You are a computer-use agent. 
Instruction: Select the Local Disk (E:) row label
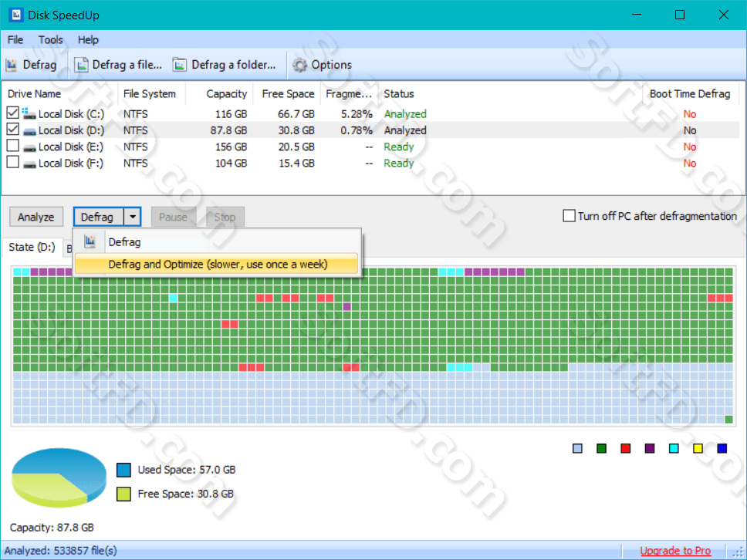(x=71, y=147)
